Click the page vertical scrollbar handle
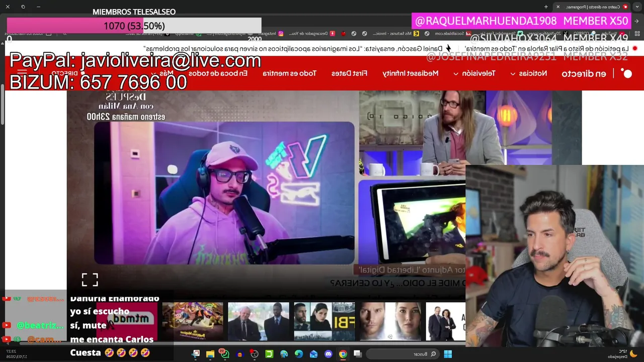Viewport: 644px width, 362px height. 2,106
